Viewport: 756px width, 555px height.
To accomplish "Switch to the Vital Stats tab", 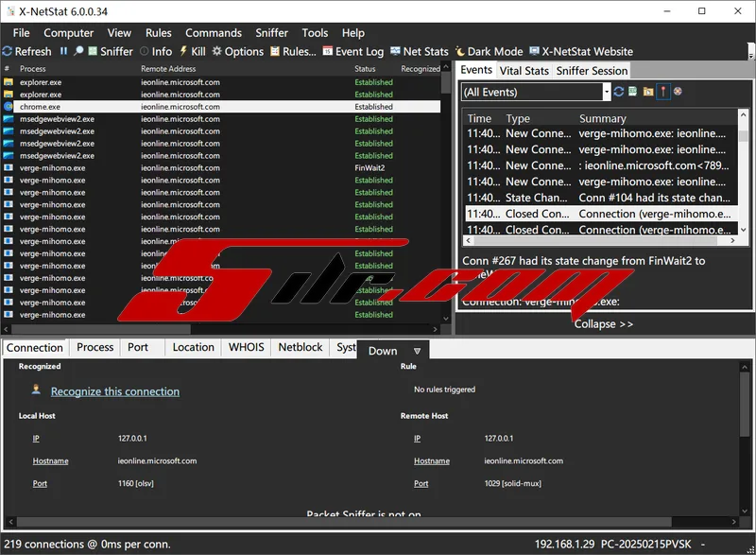I will tap(524, 71).
